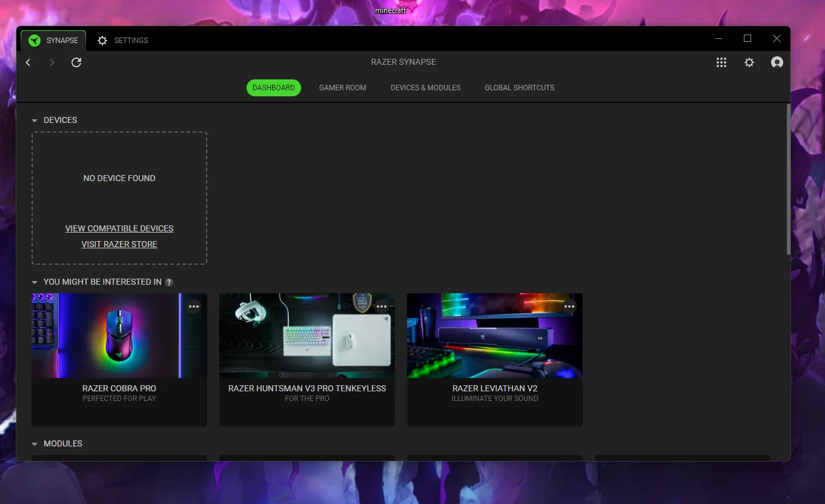Refresh Razer Synapse with the reload icon

76,62
